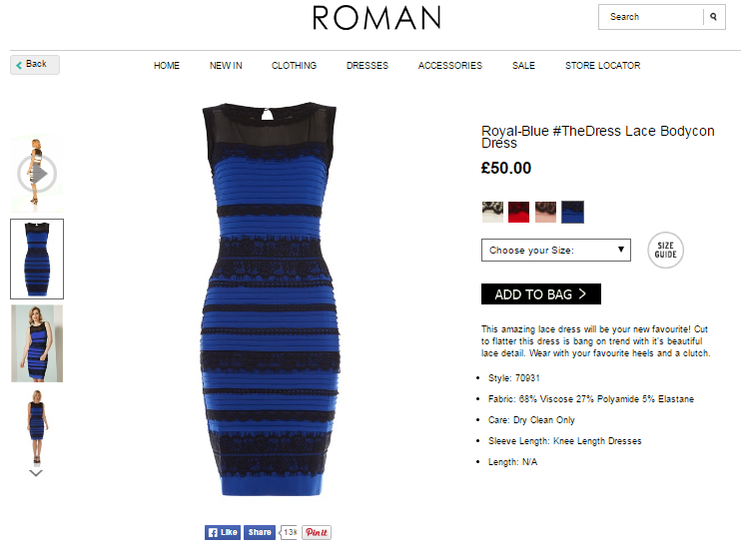The image size is (747, 560).
Task: Play the product video thumbnail
Action: pyautogui.click(x=37, y=174)
